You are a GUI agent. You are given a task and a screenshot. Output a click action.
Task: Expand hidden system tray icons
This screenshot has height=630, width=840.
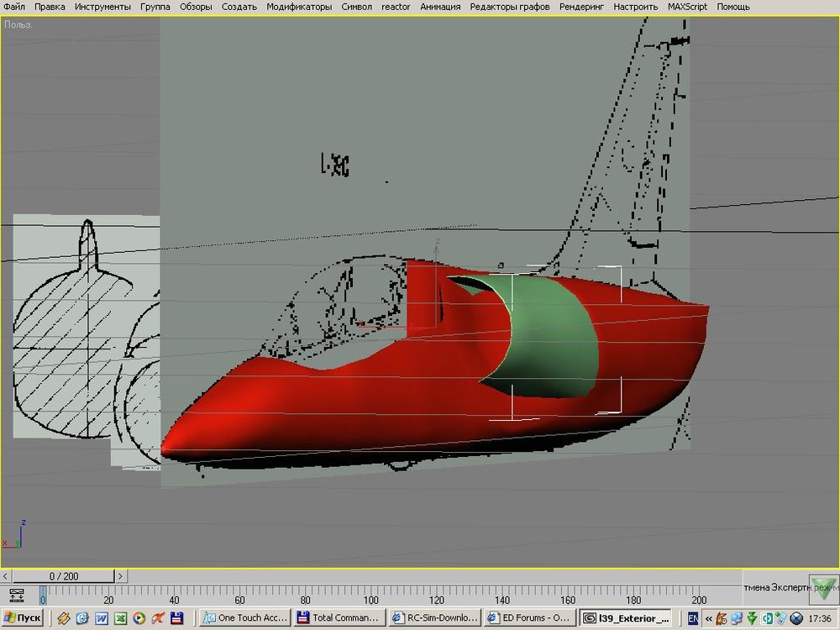click(x=709, y=618)
